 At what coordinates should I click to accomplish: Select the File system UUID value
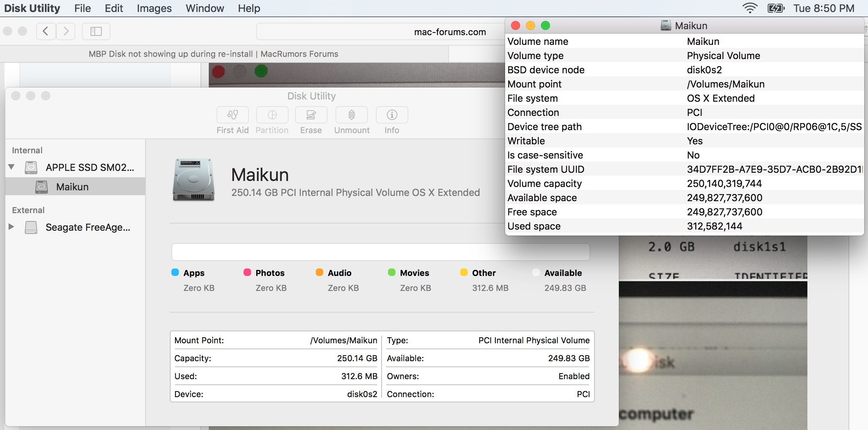[774, 169]
